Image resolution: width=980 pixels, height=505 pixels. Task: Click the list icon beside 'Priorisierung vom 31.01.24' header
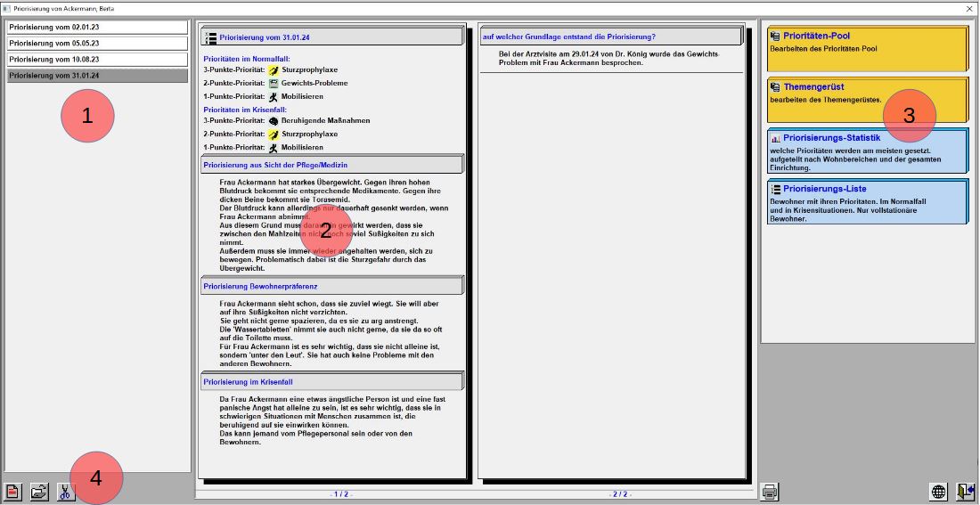pyautogui.click(x=210, y=37)
